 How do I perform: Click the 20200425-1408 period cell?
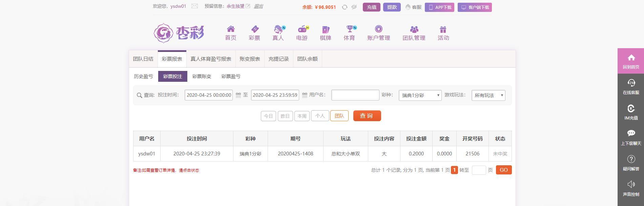[295, 154]
